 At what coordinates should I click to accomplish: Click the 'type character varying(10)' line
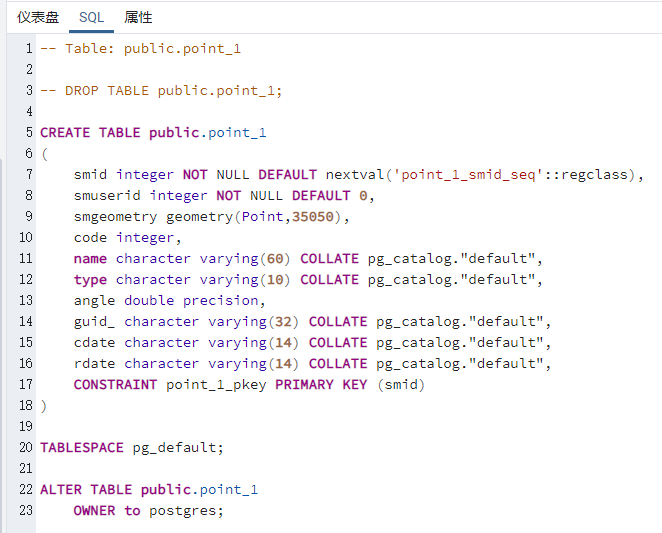pyautogui.click(x=308, y=280)
